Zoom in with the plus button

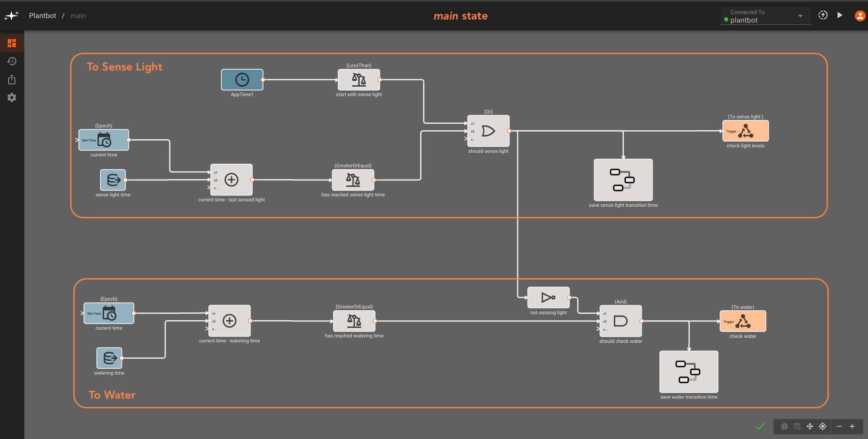coord(852,426)
